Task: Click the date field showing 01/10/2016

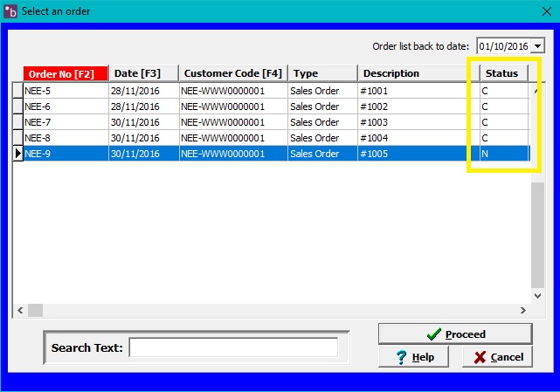Action: coord(503,46)
